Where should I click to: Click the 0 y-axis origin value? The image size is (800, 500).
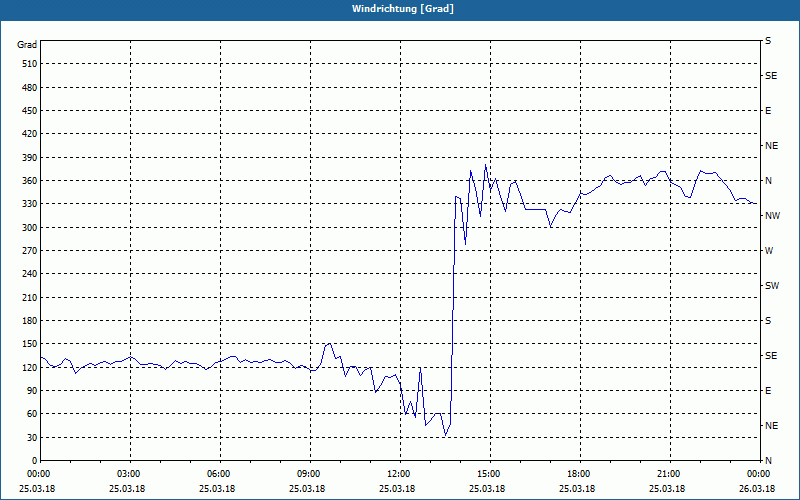[x=35, y=460]
